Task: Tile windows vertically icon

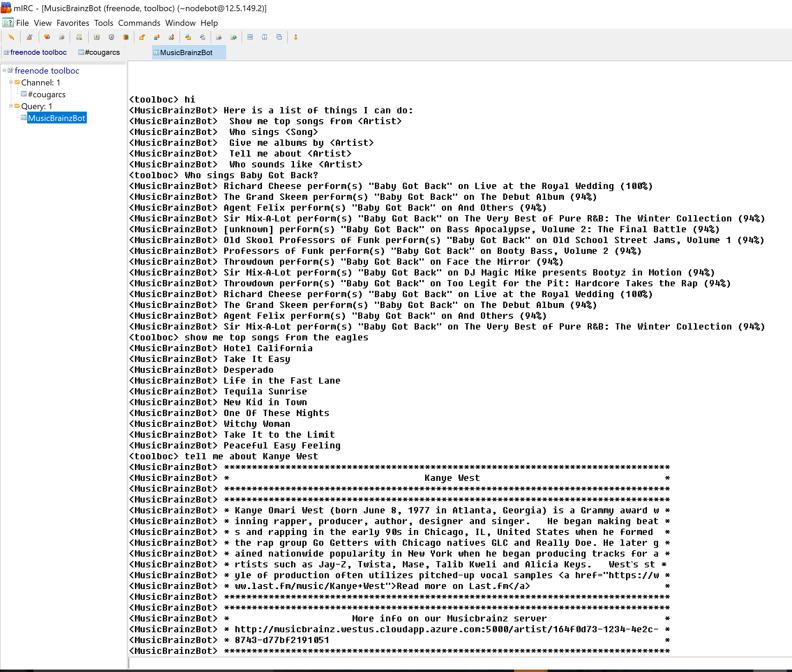Action: [264, 37]
